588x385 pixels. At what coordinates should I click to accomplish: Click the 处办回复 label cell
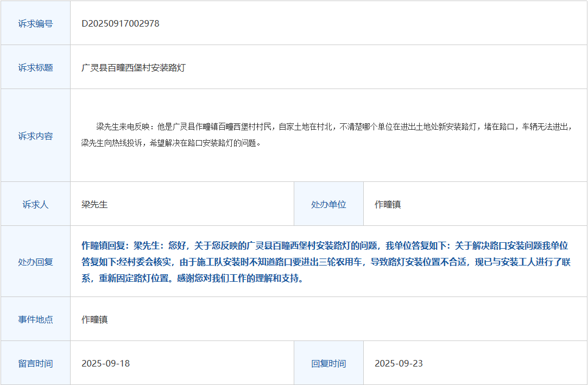35,262
